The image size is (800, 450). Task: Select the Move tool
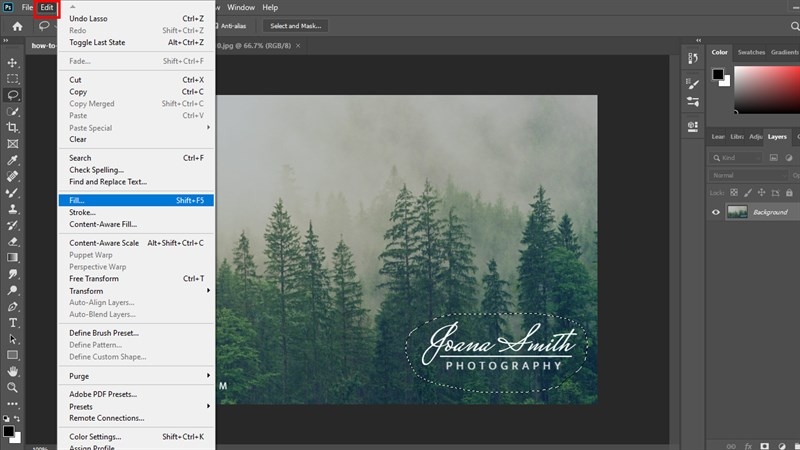(13, 62)
